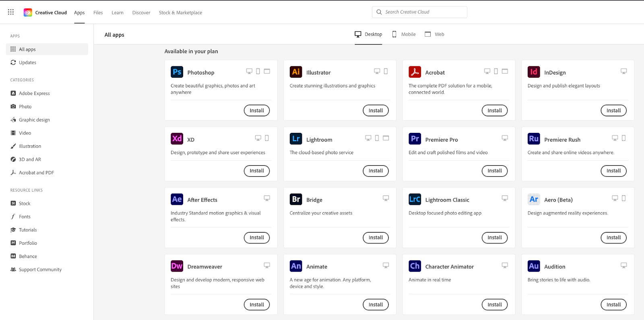
Task: Click the search magnifier icon
Action: (x=379, y=12)
